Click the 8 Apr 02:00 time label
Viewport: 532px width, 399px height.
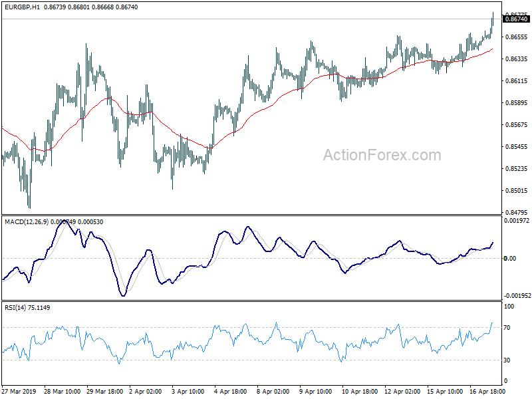click(x=273, y=392)
